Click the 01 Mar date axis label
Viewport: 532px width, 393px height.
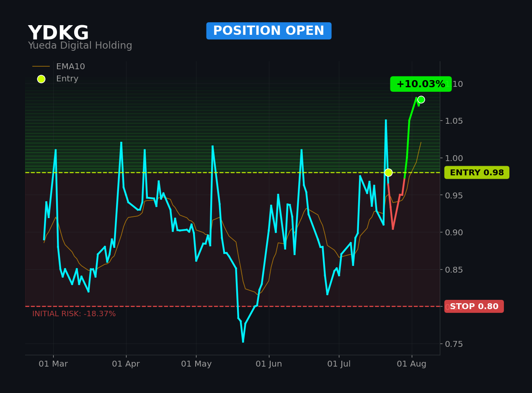[x=53, y=364]
